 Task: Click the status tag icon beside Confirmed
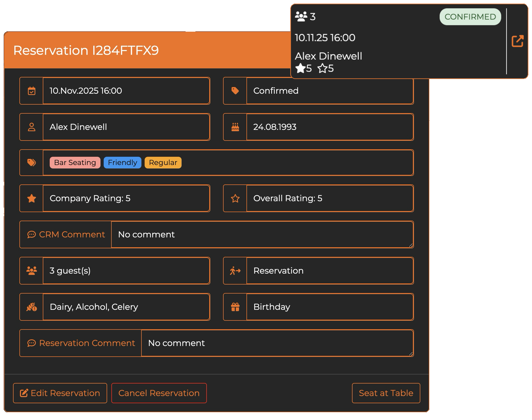235,91
